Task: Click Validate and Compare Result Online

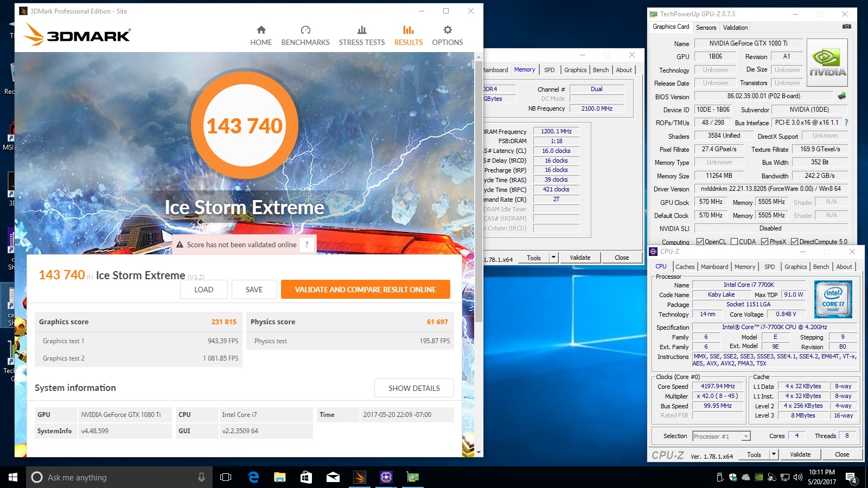Action: coord(365,290)
